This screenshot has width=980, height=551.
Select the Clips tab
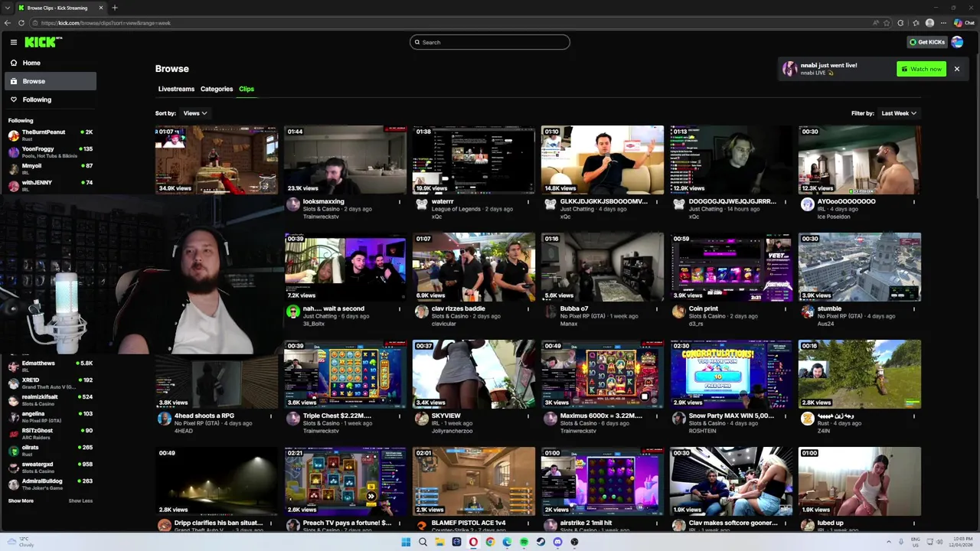click(x=247, y=89)
